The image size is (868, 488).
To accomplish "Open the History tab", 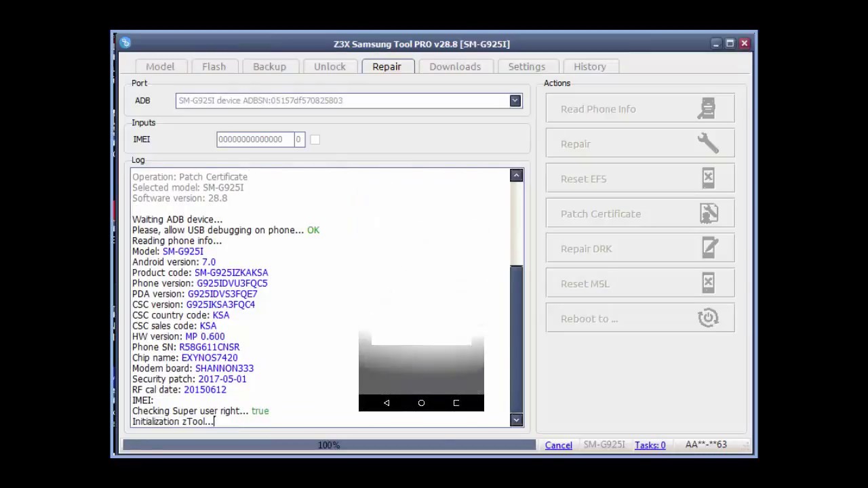I will coord(590,66).
